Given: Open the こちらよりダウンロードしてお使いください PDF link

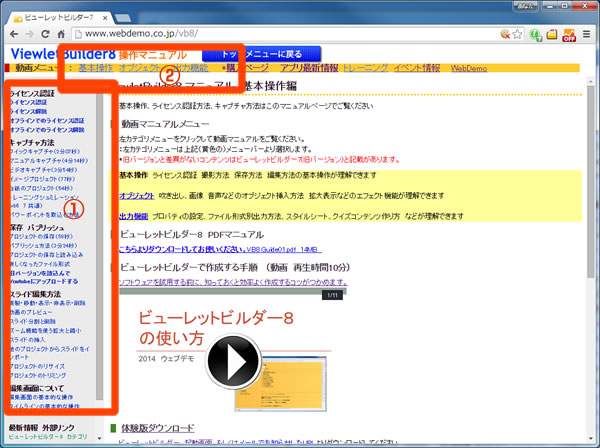Looking at the screenshot, I should [x=186, y=251].
